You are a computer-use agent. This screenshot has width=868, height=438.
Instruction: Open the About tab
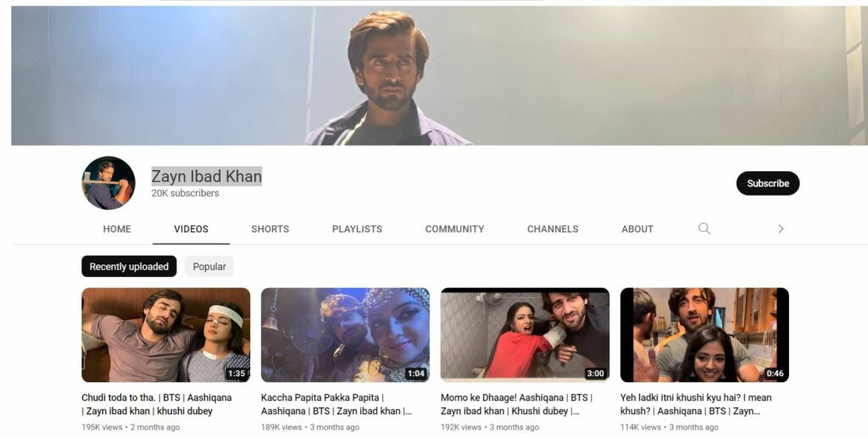(637, 229)
